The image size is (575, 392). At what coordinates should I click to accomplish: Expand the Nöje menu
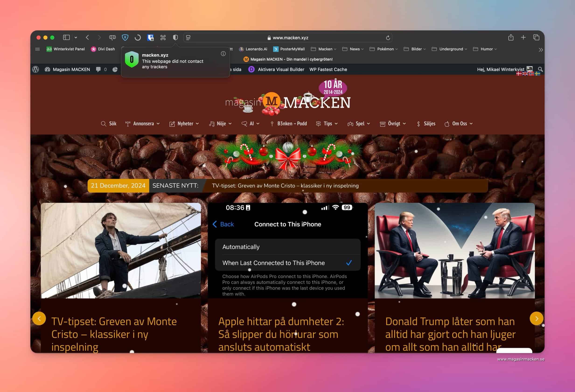coord(220,124)
